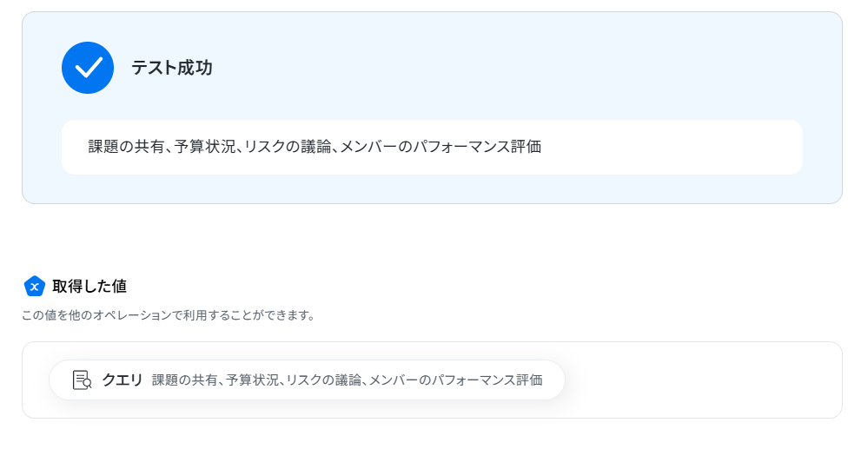Image resolution: width=868 pixels, height=449 pixels.
Task: Click the 取得した値 section heading
Action: pos(89,287)
